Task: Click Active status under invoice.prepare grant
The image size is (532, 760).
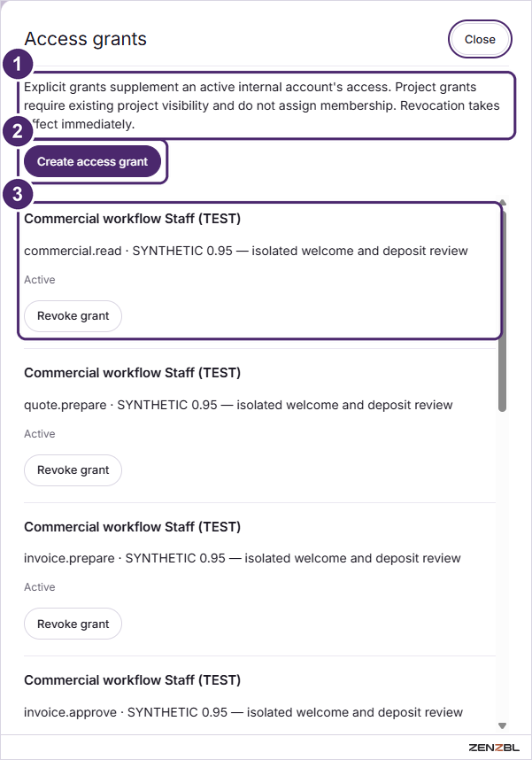Action: click(40, 587)
